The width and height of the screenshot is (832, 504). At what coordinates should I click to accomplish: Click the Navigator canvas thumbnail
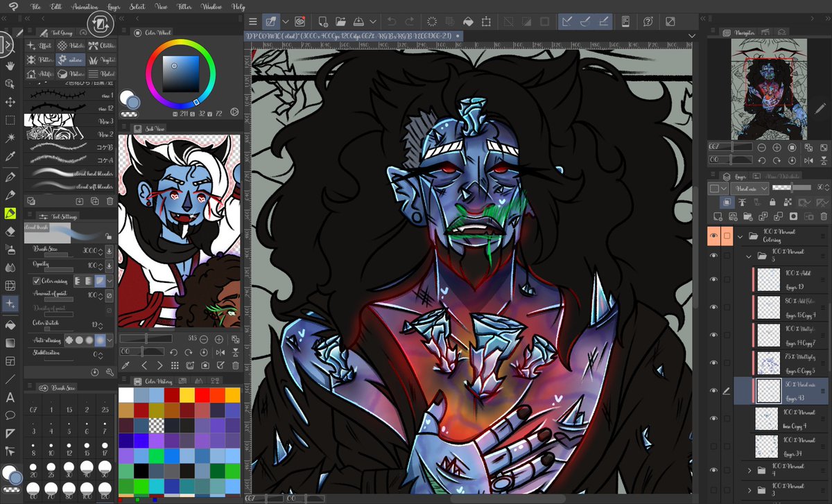point(768,89)
